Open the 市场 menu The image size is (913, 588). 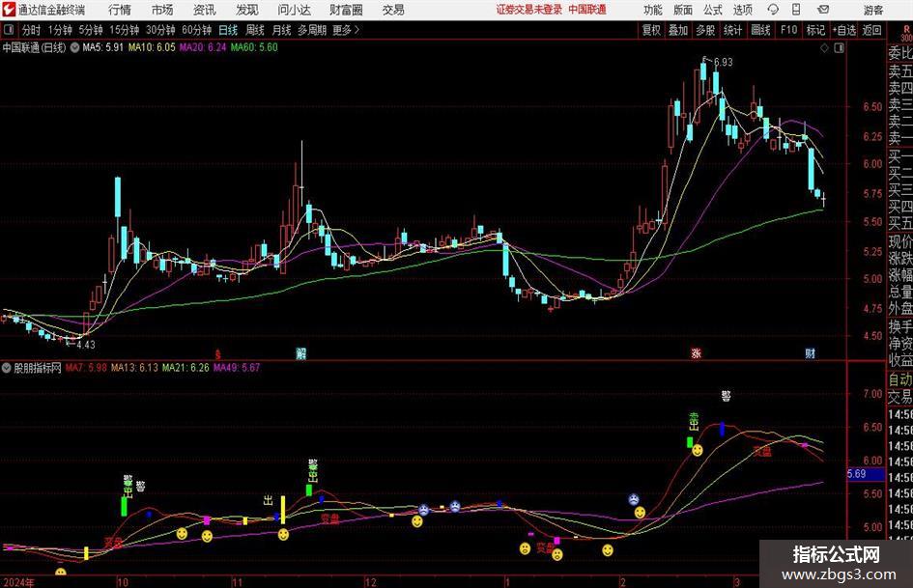[x=162, y=10]
